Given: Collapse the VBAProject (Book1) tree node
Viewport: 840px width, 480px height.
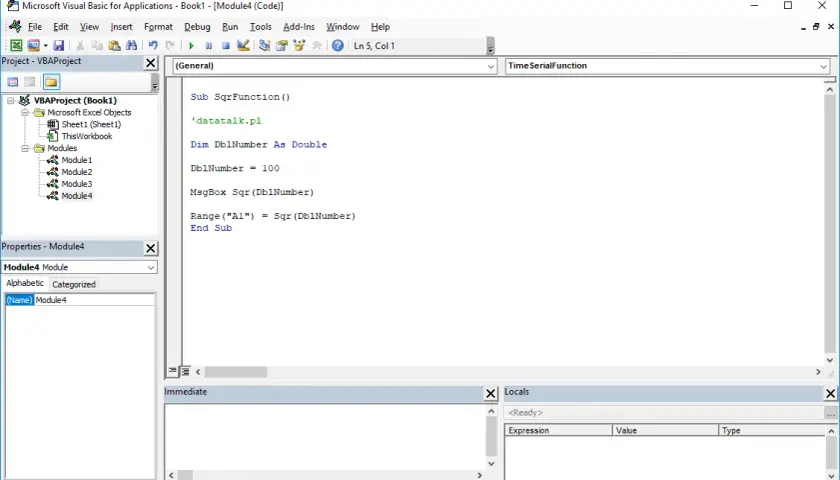Looking at the screenshot, I should tap(11, 101).
